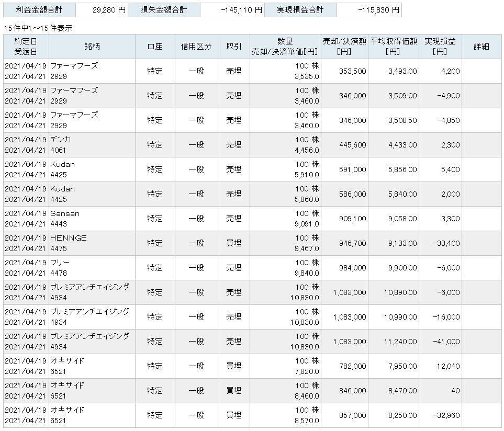Screen dimensions: 504x431
Task: Click the 平均取得価額 column header
Action: (x=394, y=47)
